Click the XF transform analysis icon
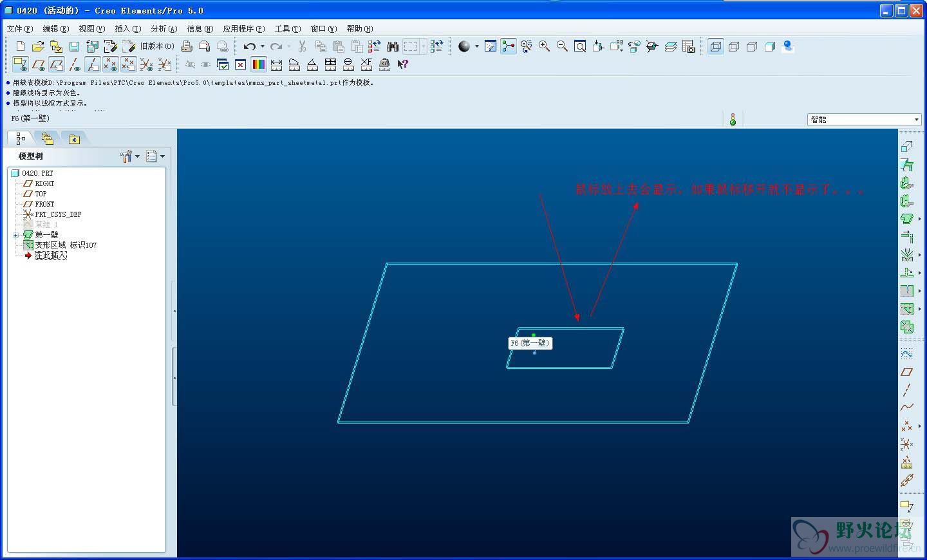Image resolution: width=927 pixels, height=560 pixels. [x=366, y=64]
